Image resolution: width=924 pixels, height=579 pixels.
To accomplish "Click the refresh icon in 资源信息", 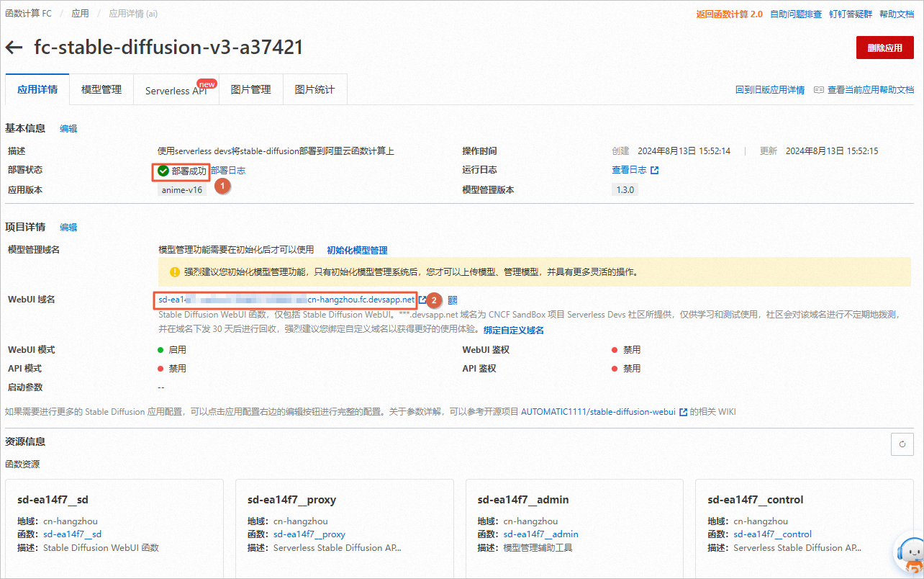I will (902, 444).
